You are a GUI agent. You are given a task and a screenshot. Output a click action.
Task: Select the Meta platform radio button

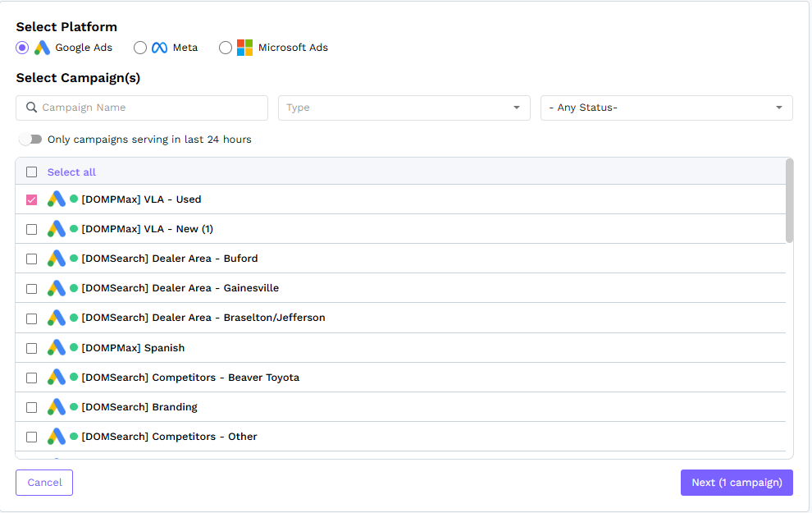pos(140,48)
